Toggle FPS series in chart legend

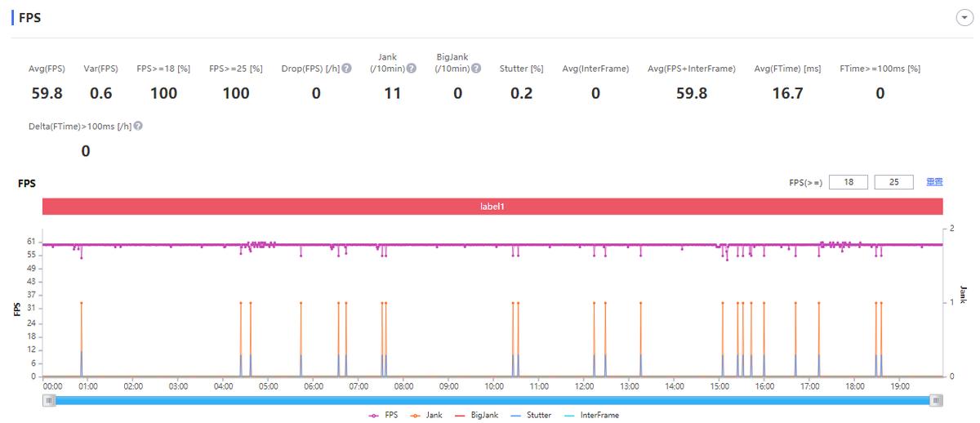click(383, 415)
